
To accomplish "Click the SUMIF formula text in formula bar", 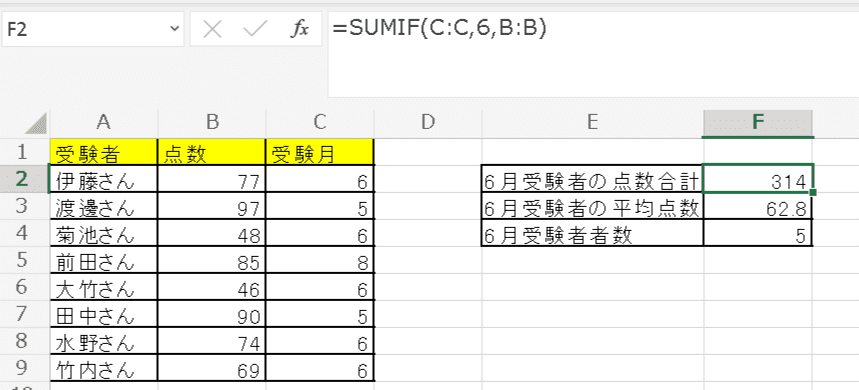I will pyautogui.click(x=439, y=29).
